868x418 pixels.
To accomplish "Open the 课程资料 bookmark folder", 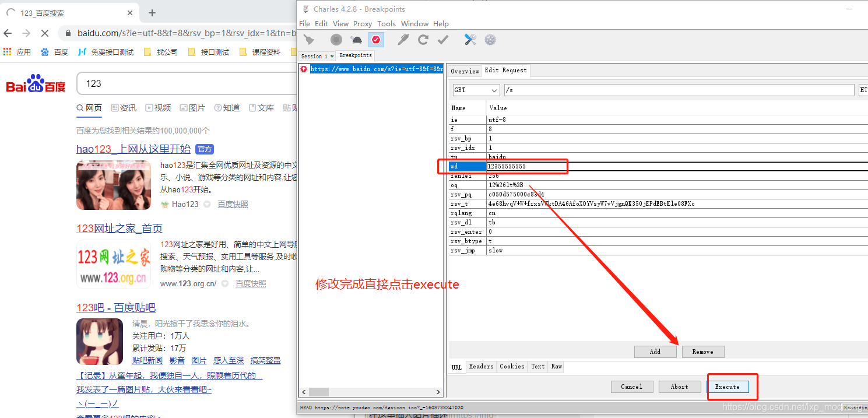I will [259, 52].
